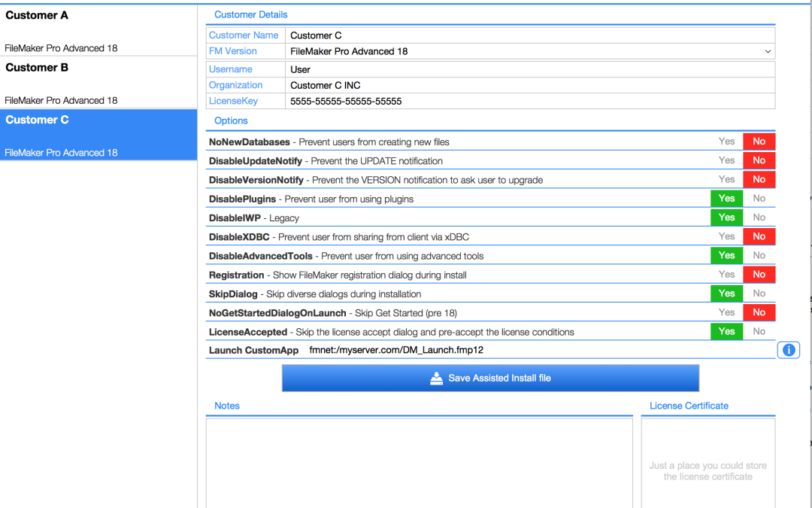Edit the Customer Name field
This screenshot has width=812, height=508.
tap(530, 35)
